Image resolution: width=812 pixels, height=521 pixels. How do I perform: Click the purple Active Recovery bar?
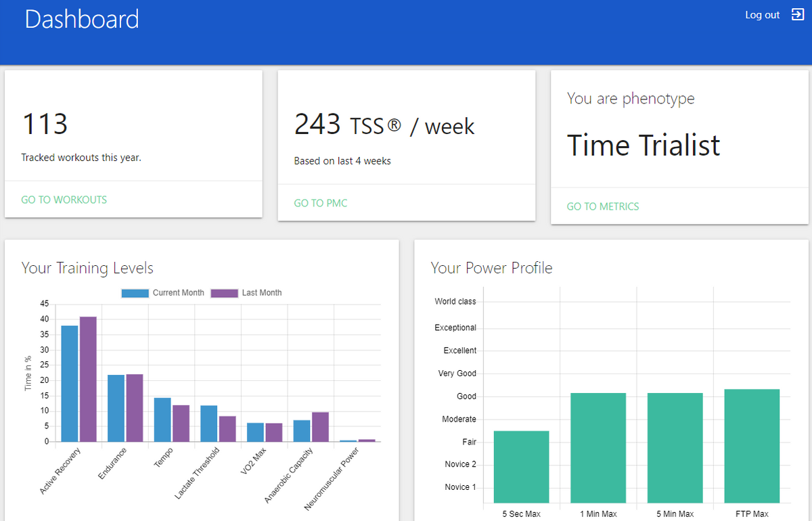pos(88,379)
